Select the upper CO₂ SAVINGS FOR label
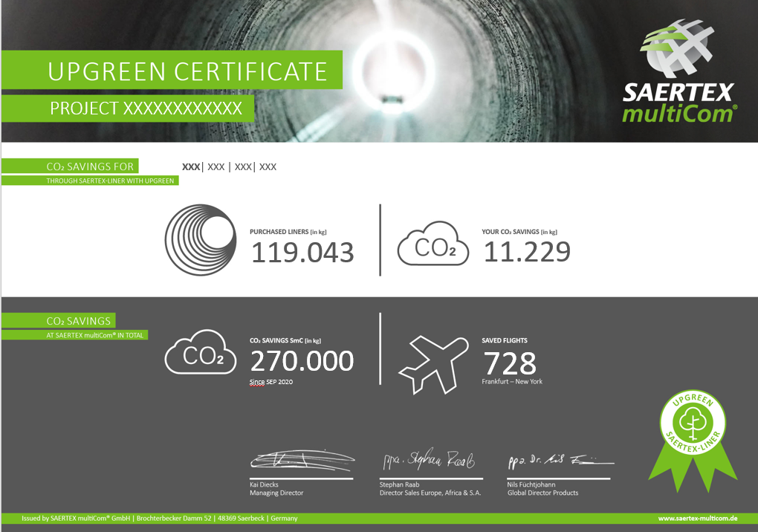Image resolution: width=758 pixels, height=532 pixels. 90,166
